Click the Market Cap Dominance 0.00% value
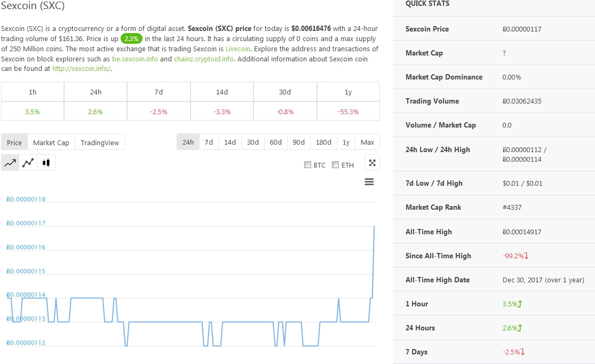The image size is (595, 364). coord(512,77)
